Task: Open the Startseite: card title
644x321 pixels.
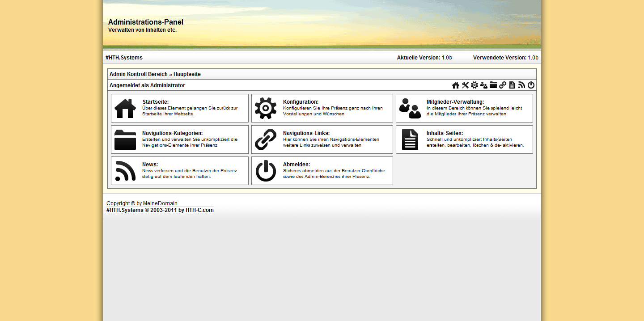Action: pos(156,102)
